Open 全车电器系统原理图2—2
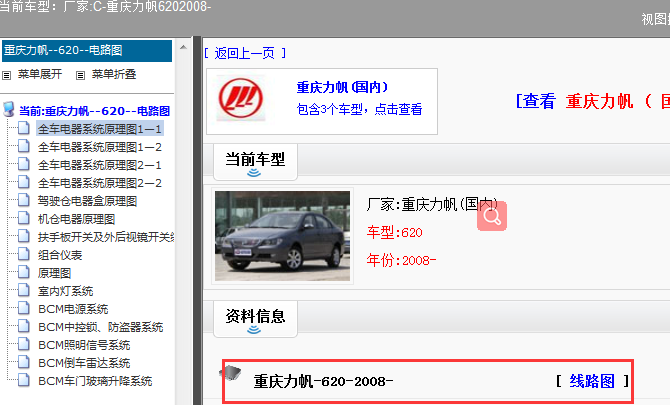 pos(100,183)
